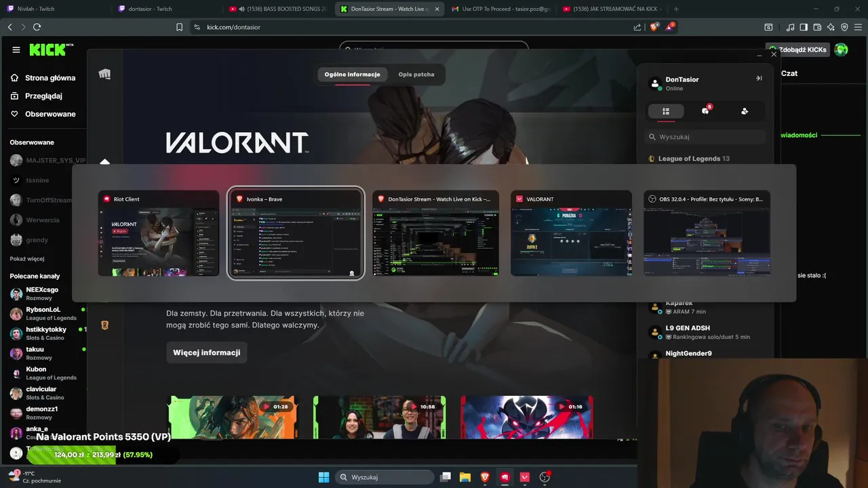This screenshot has width=868, height=488.
Task: Click Wyszukaj search box on Windows taskbar
Action: pos(385,477)
